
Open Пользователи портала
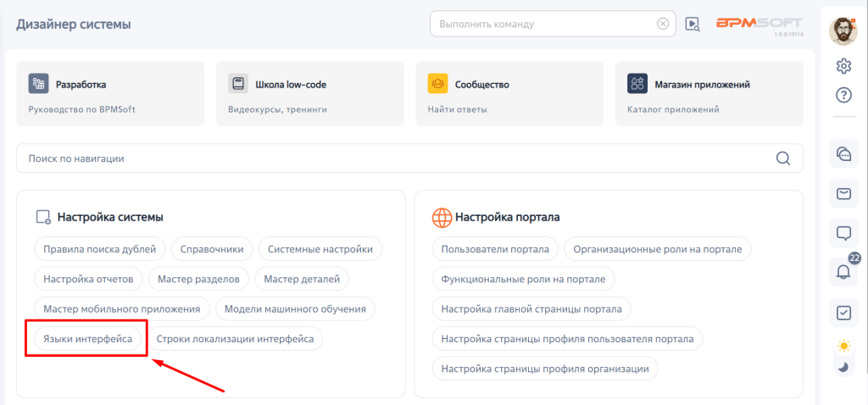click(x=495, y=249)
